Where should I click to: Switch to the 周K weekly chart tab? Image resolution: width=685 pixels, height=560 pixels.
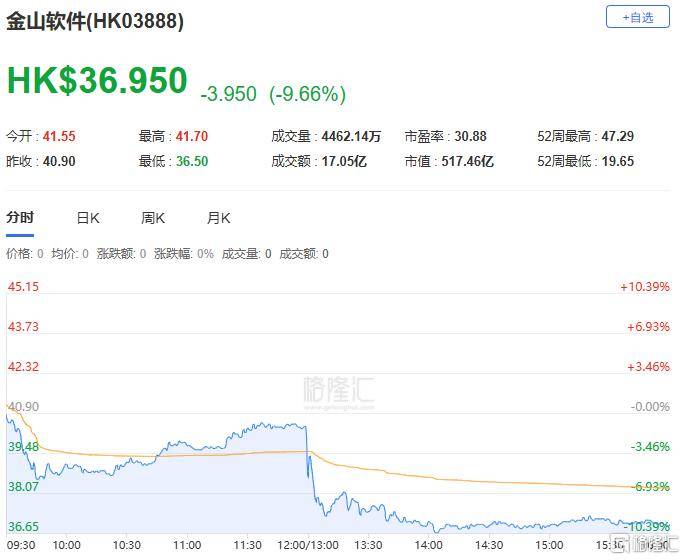point(153,218)
